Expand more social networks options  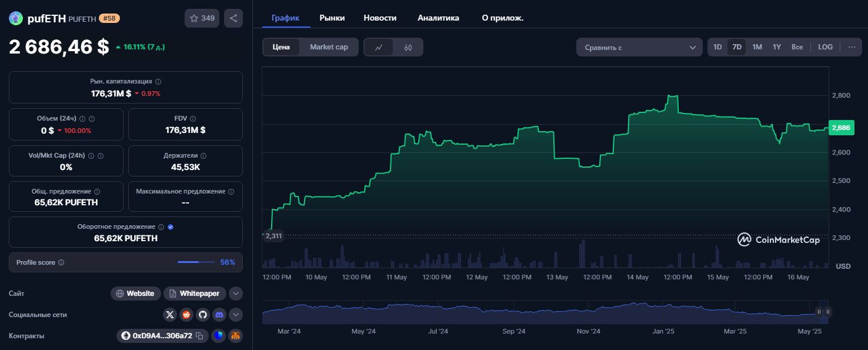235,315
